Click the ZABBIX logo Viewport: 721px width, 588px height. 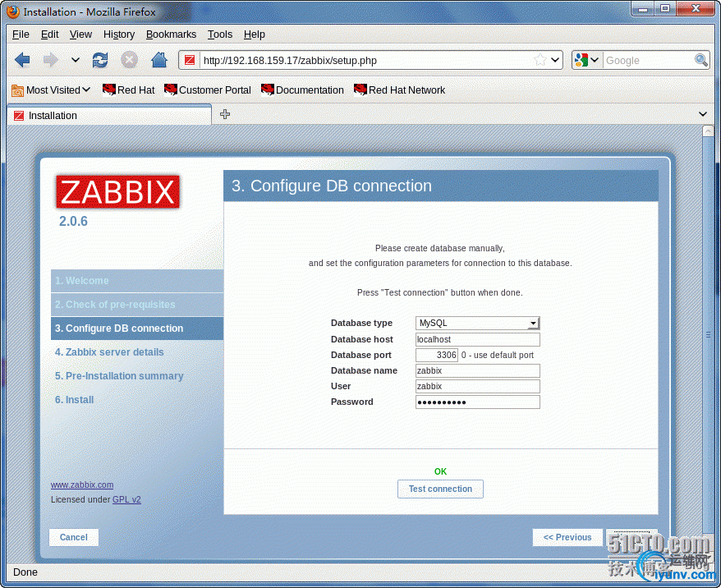[117, 191]
